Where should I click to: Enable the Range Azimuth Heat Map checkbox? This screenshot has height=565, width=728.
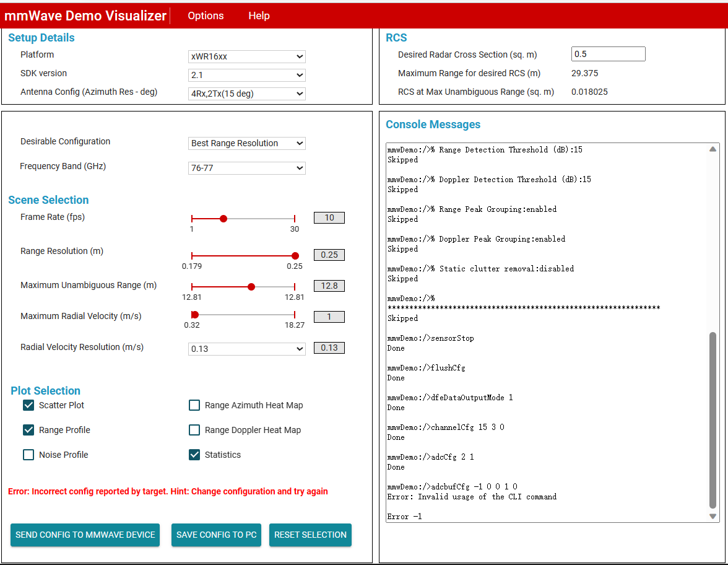[194, 405]
